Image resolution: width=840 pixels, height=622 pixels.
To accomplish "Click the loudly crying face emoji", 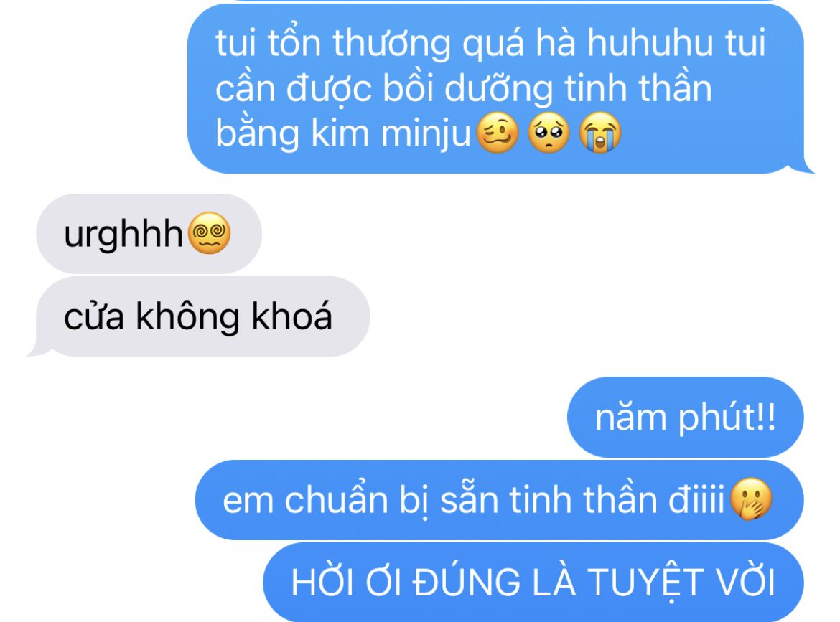I will pyautogui.click(x=600, y=133).
